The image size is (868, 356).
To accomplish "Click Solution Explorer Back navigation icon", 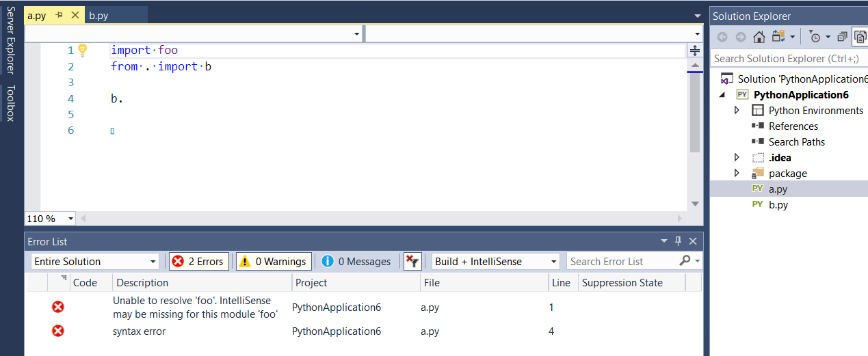I will tap(722, 37).
